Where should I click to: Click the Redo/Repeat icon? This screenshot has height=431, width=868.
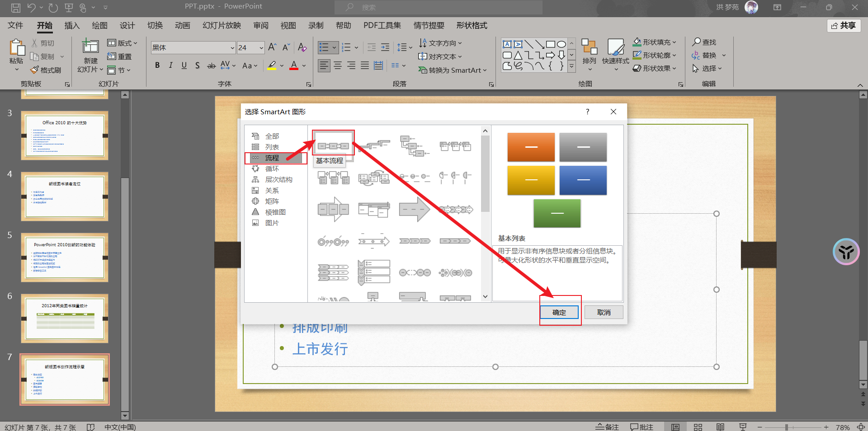click(53, 7)
